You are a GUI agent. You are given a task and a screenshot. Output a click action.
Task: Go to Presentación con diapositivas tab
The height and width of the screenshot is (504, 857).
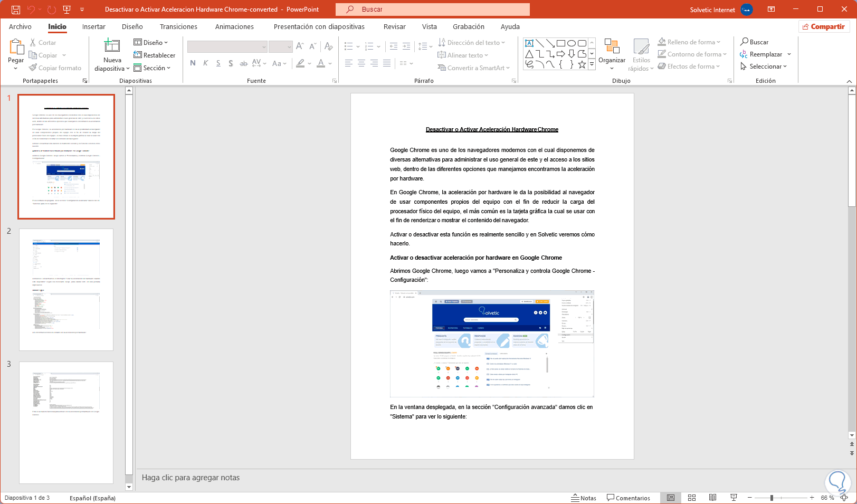tap(319, 26)
